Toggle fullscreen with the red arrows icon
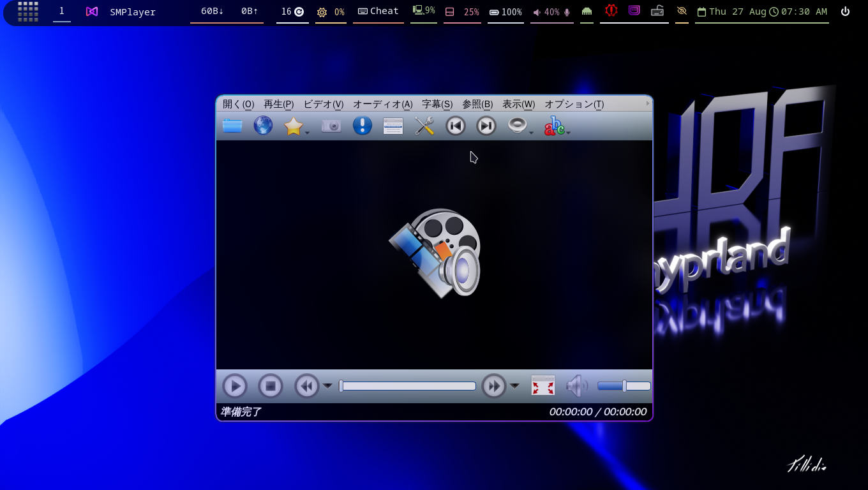The width and height of the screenshot is (868, 490). [x=543, y=385]
